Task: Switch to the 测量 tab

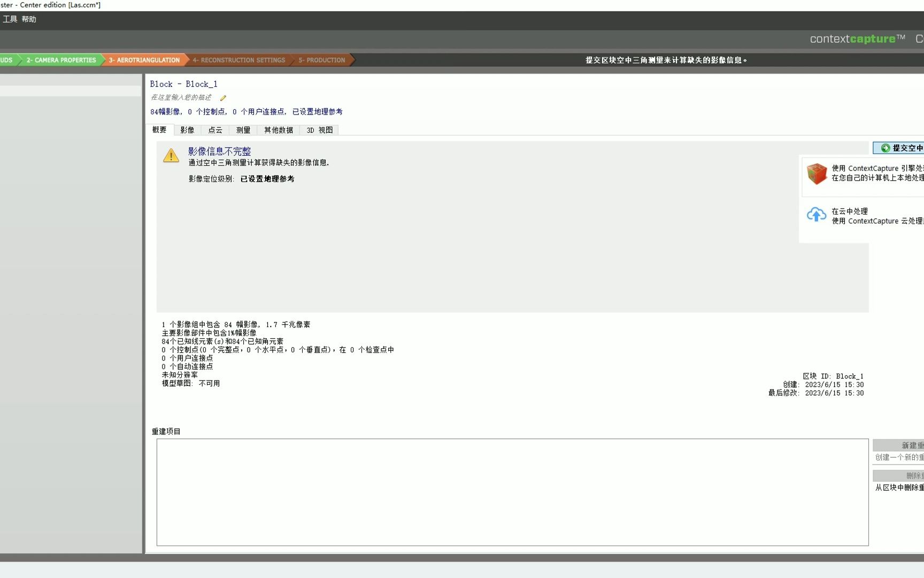Action: click(x=243, y=130)
